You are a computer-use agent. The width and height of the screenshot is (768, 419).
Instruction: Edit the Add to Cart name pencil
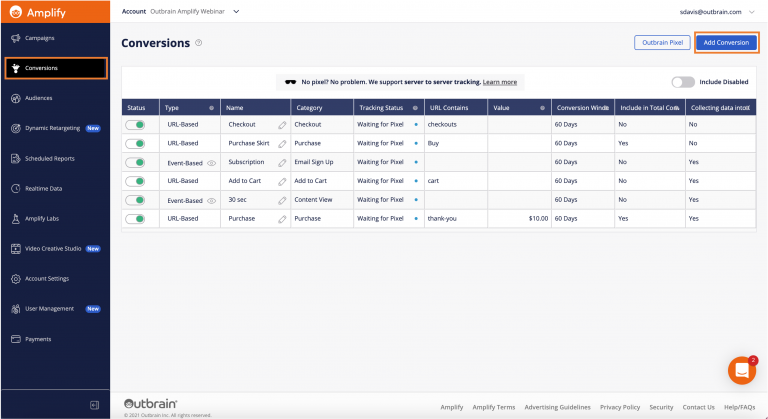point(282,181)
